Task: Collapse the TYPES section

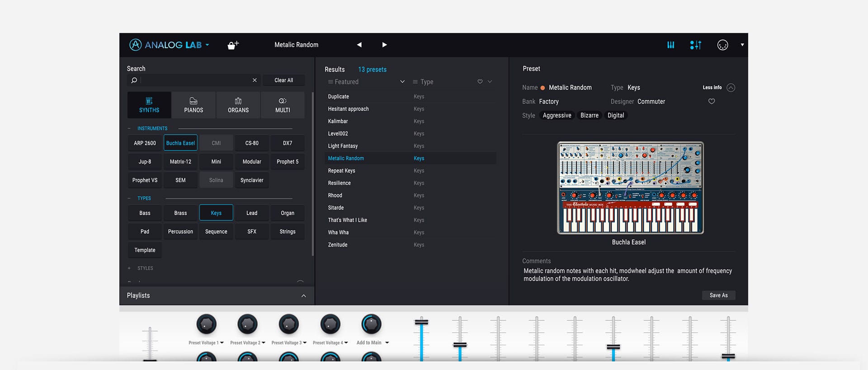Action: pos(129,198)
